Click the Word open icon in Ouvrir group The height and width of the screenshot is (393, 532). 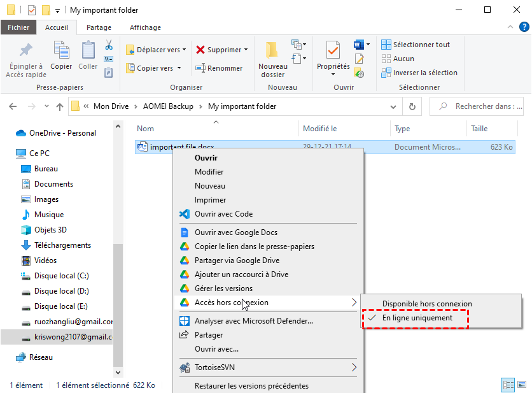coord(359,45)
